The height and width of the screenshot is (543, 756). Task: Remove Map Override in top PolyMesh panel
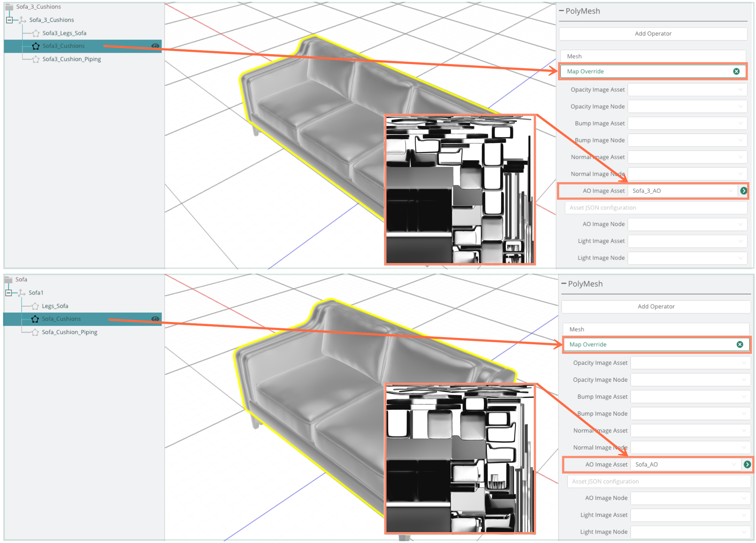click(x=736, y=71)
